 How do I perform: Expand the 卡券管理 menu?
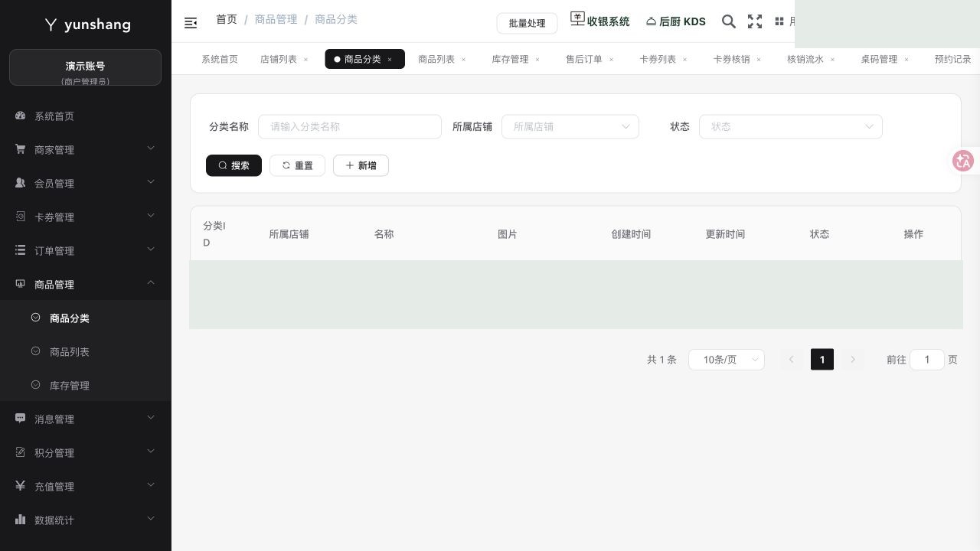tap(151, 215)
